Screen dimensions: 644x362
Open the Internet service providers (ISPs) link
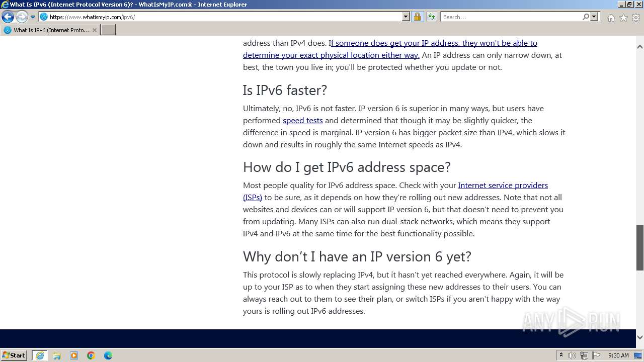395,192
